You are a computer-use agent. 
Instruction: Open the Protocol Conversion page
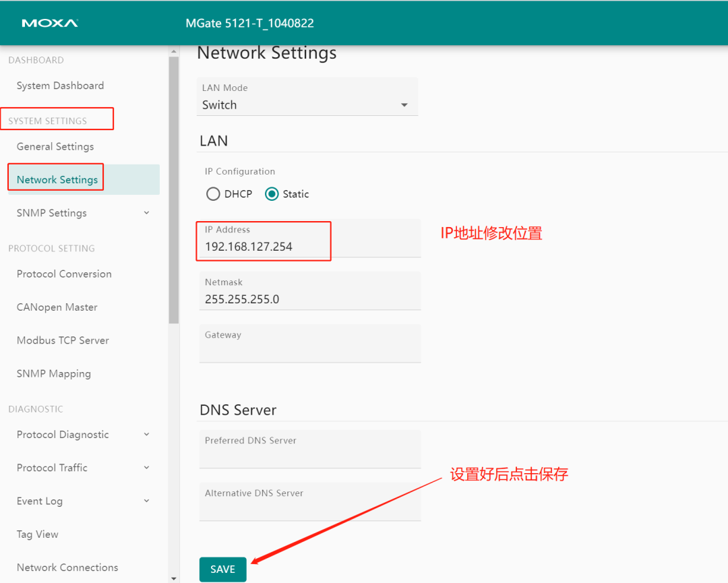[64, 274]
